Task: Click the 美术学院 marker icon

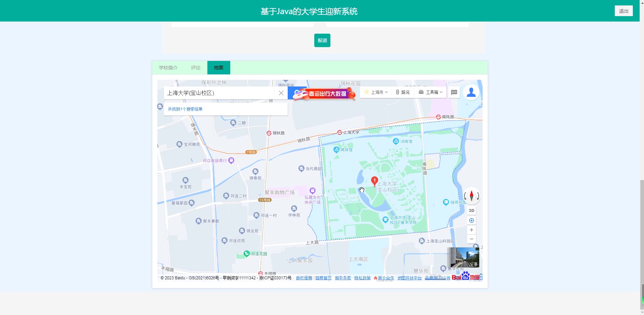Action: pyautogui.click(x=386, y=220)
